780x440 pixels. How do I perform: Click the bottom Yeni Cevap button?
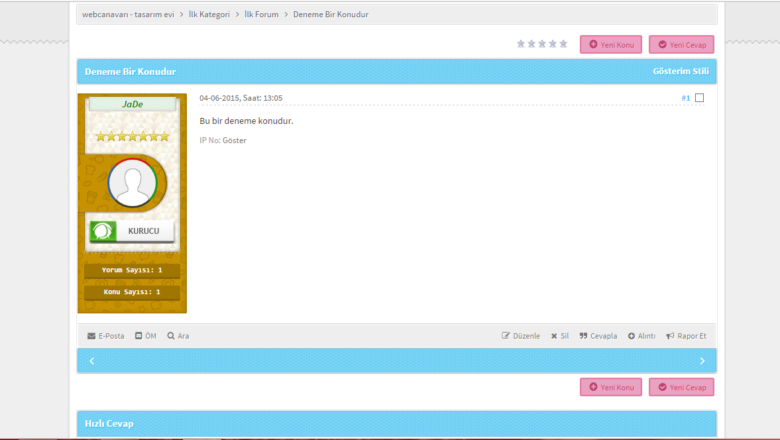tap(682, 387)
